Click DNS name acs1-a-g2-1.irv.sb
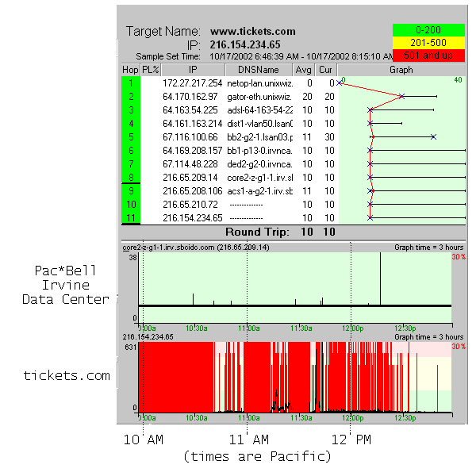This screenshot has height=476, width=476. (260, 191)
